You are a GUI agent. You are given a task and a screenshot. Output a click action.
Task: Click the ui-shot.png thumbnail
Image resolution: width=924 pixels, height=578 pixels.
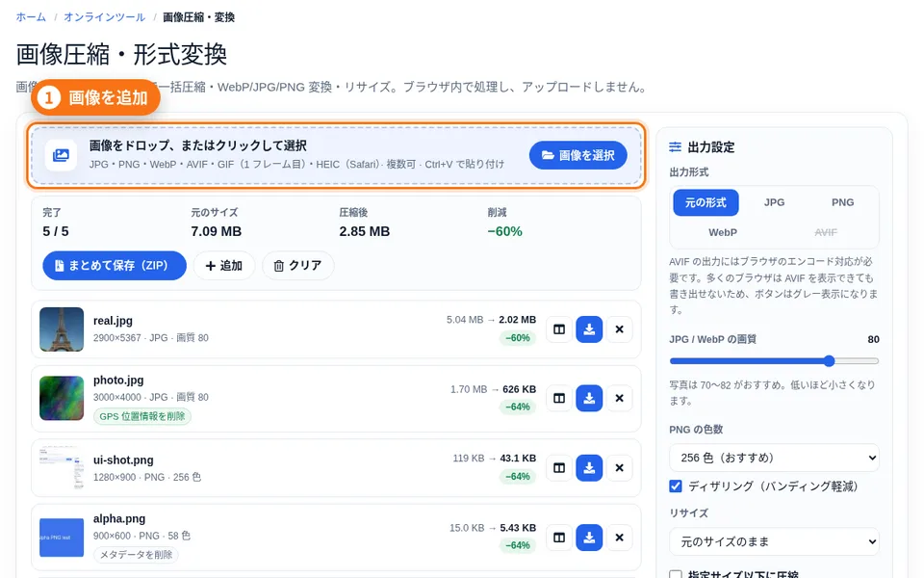click(62, 468)
